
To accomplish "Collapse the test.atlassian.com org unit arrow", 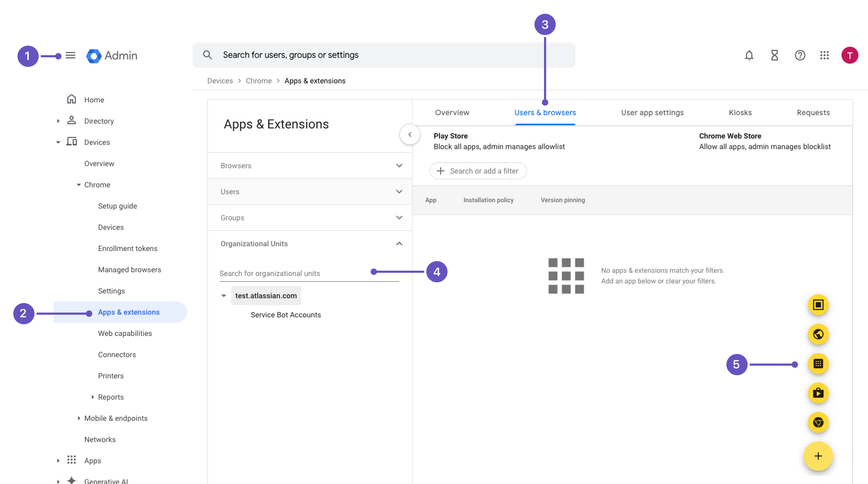I will (223, 296).
